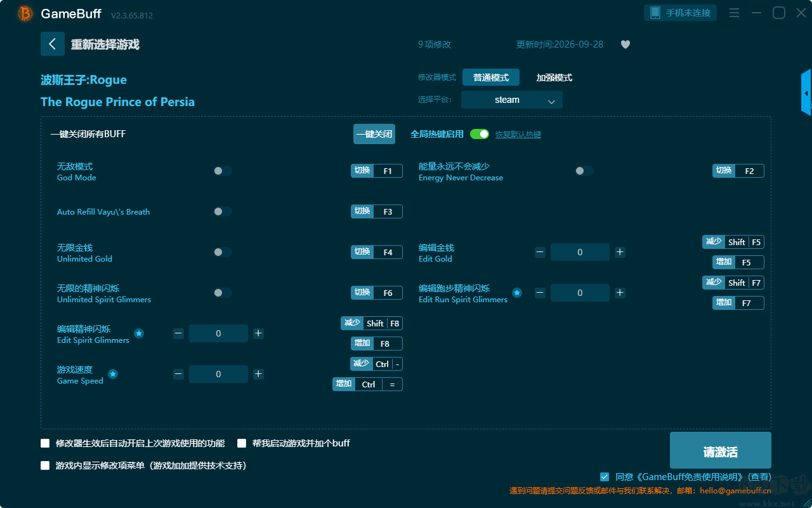Image resolution: width=812 pixels, height=508 pixels.
Task: Open the hamburger menu in title bar
Action: 734,13
